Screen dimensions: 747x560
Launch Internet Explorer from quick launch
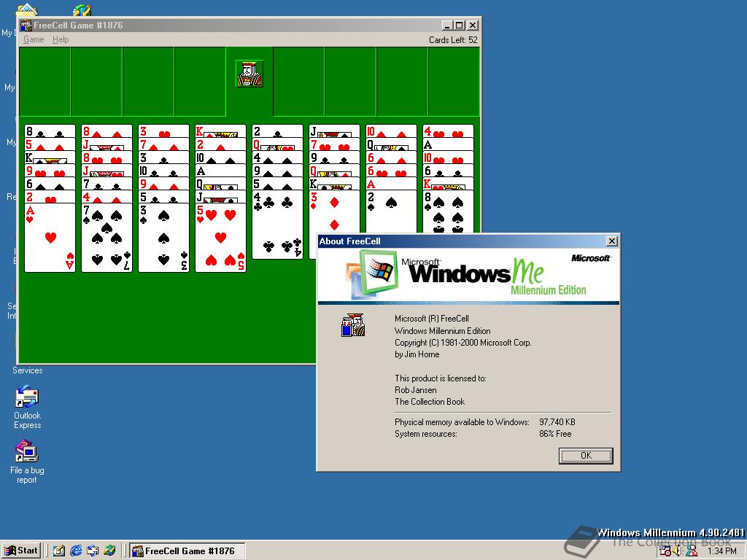tap(76, 551)
